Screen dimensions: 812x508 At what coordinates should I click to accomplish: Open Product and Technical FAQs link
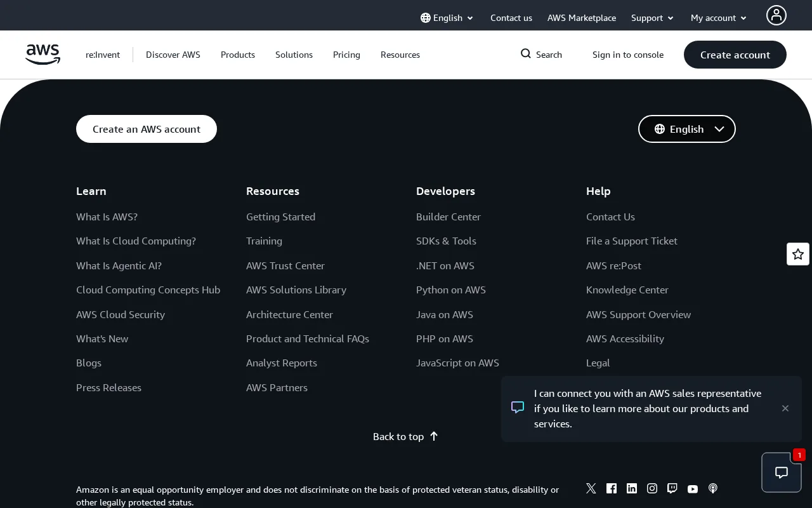pyautogui.click(x=308, y=338)
